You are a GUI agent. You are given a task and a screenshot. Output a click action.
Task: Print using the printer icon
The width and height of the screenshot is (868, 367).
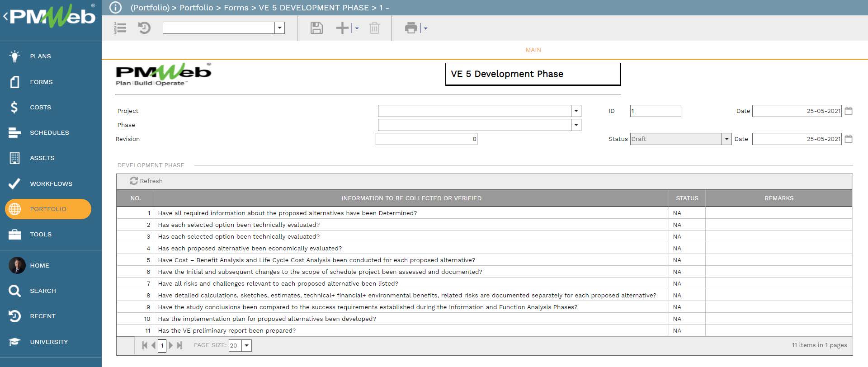pyautogui.click(x=411, y=28)
